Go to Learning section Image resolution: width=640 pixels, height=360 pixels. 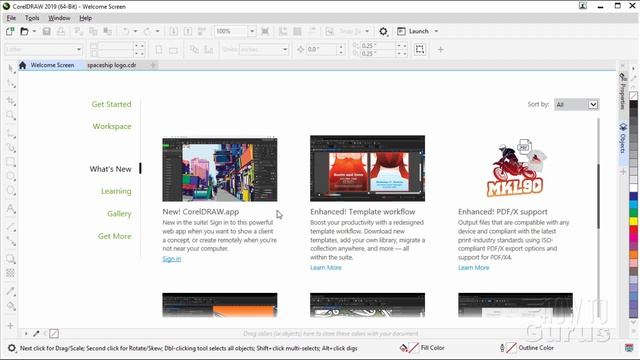[x=116, y=191]
